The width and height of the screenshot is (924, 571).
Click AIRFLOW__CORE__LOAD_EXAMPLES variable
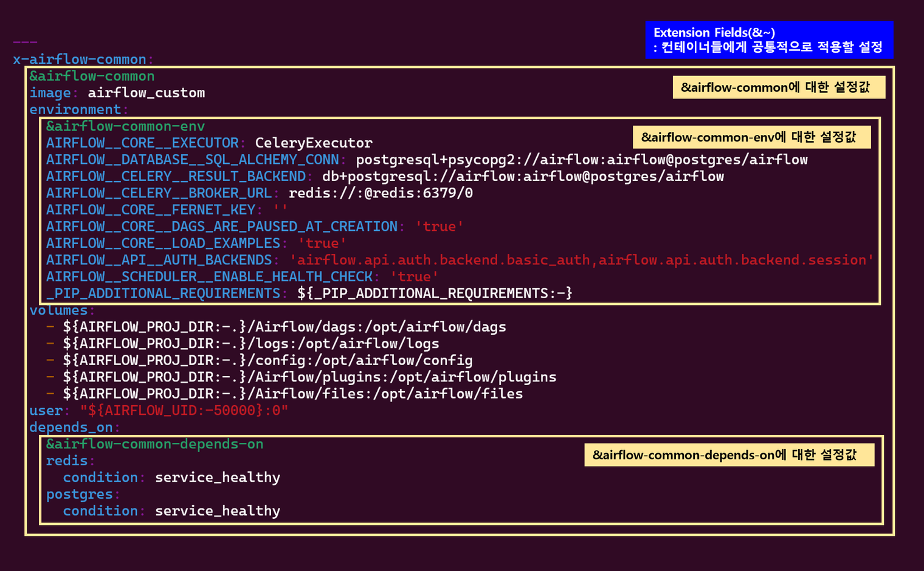[x=163, y=244]
